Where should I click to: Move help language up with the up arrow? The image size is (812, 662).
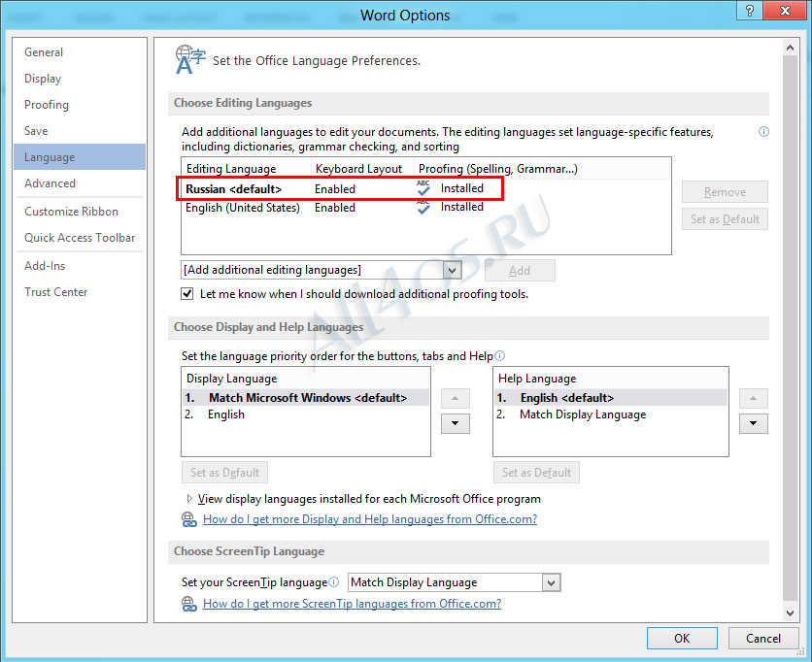(x=753, y=399)
